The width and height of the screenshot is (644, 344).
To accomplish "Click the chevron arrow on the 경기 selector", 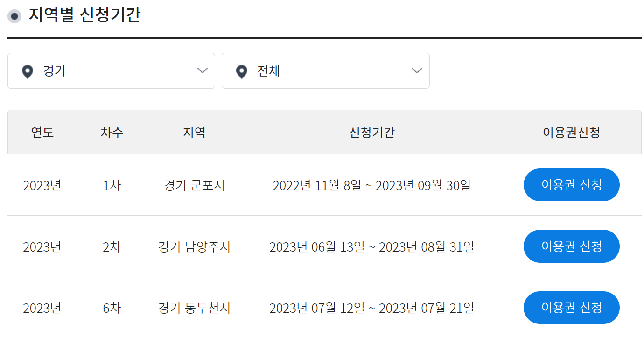I will (x=202, y=70).
